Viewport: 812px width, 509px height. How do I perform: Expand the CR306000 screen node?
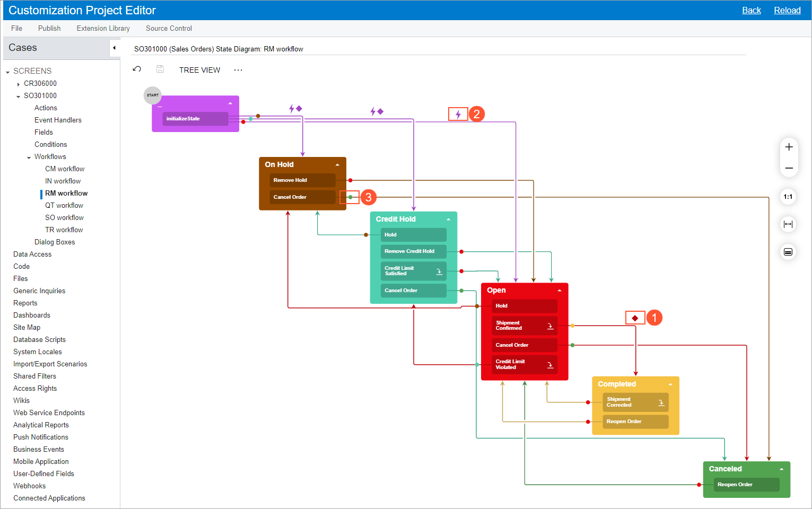pyautogui.click(x=19, y=84)
